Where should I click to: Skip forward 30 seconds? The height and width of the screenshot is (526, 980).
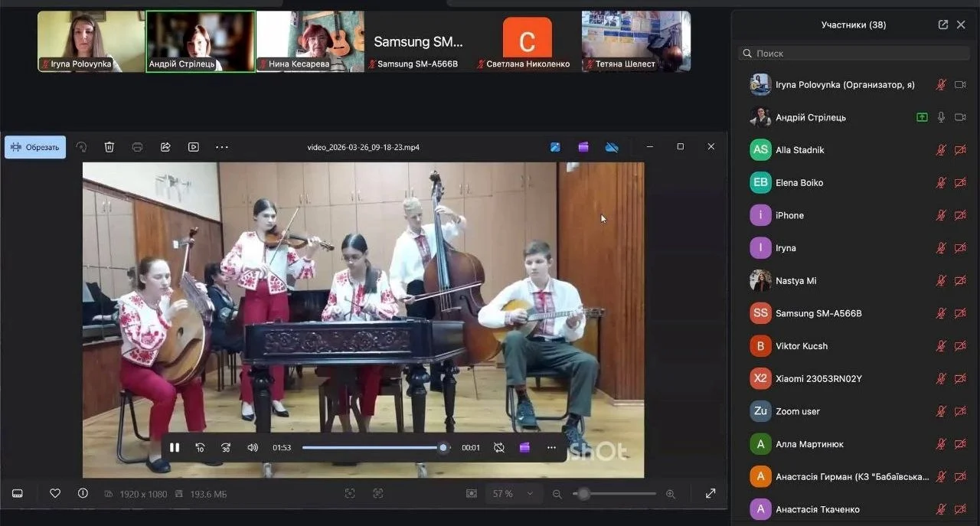tap(226, 448)
